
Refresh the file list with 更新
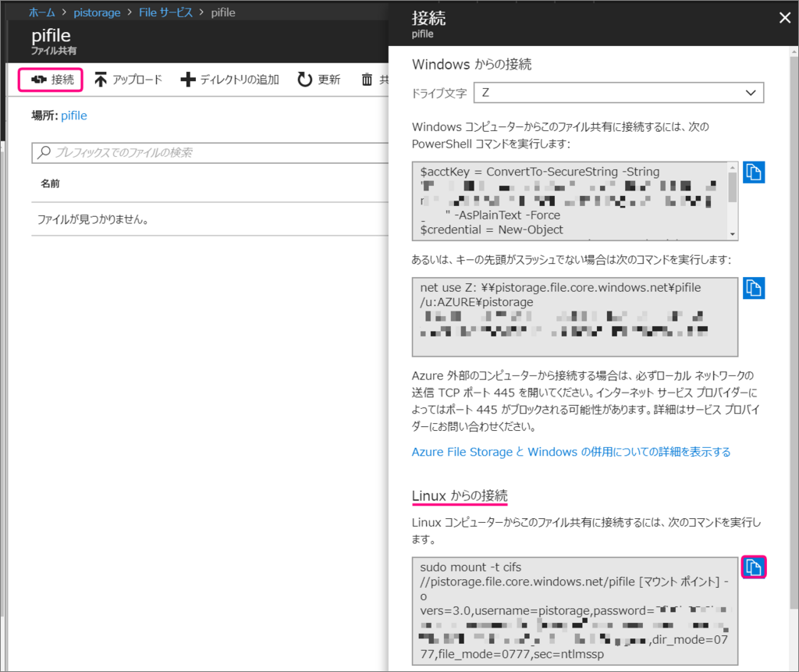[x=319, y=80]
